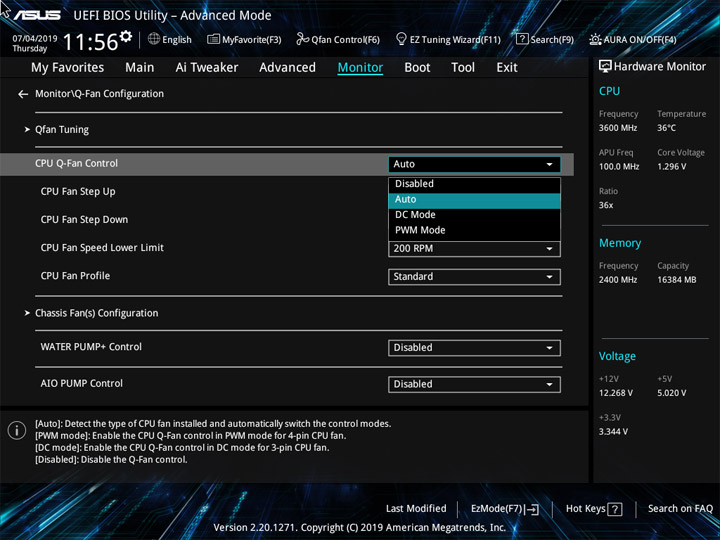Open the Advanced tab
This screenshot has height=540, width=720.
pos(287,68)
